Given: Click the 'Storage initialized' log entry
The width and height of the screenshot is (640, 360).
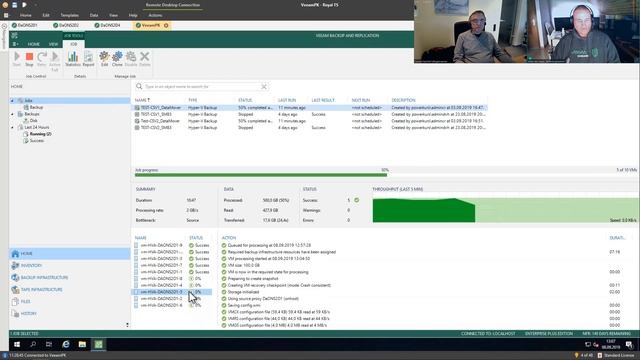Looking at the screenshot, I should point(243,292).
